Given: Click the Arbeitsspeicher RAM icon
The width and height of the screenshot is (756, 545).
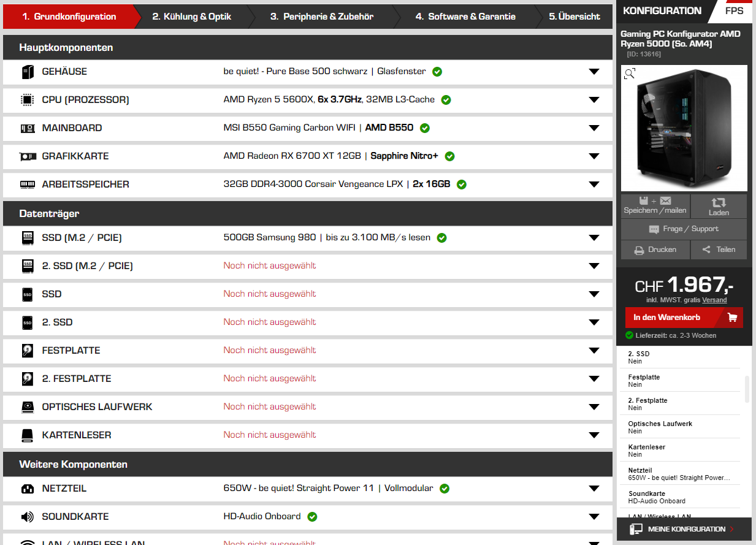Looking at the screenshot, I should pos(28,185).
